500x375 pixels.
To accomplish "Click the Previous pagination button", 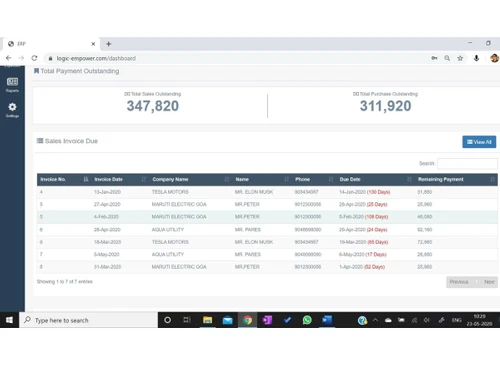I will (x=459, y=282).
